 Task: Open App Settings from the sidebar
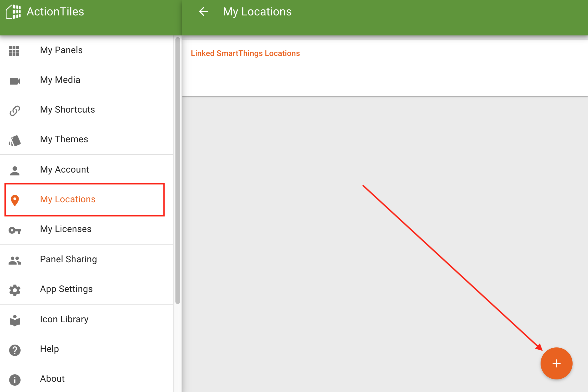(x=87, y=289)
